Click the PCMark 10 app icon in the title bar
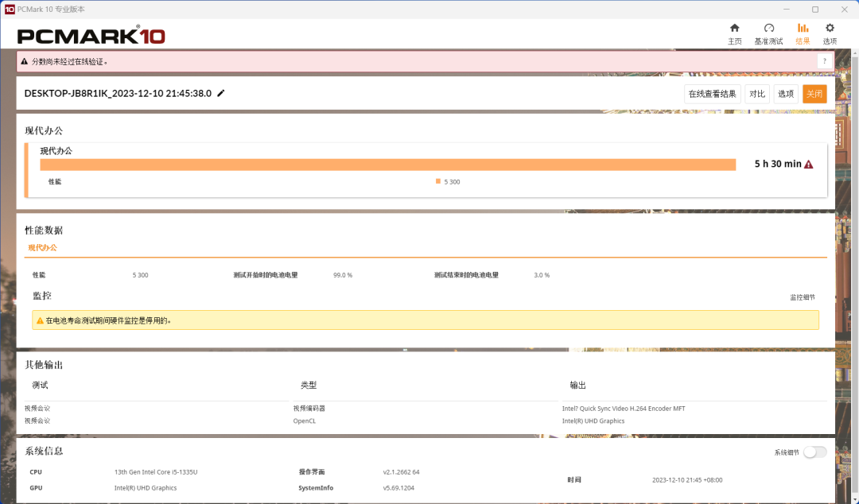Image resolution: width=859 pixels, height=504 pixels. [9, 10]
